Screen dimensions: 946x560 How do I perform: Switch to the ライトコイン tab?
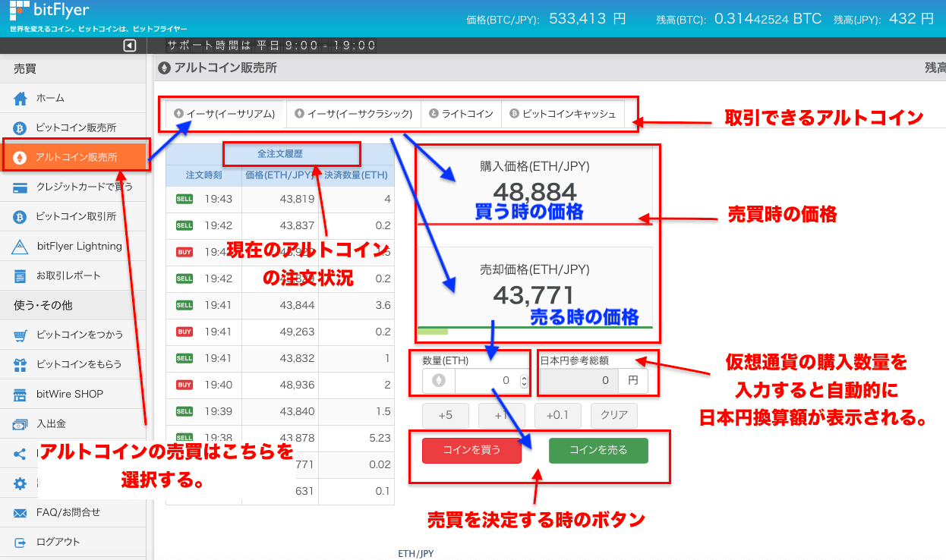(x=461, y=114)
